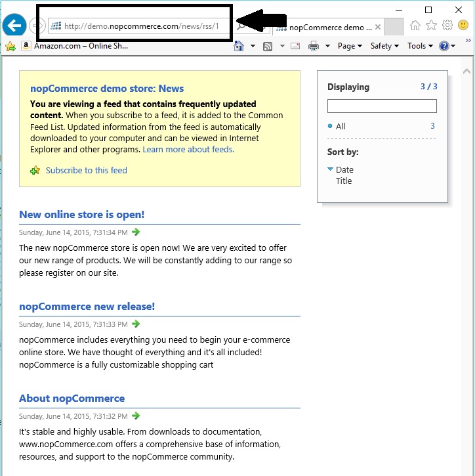Click the address bar URL field
Image resolution: width=475 pixels, height=476 pixels.
click(x=141, y=26)
